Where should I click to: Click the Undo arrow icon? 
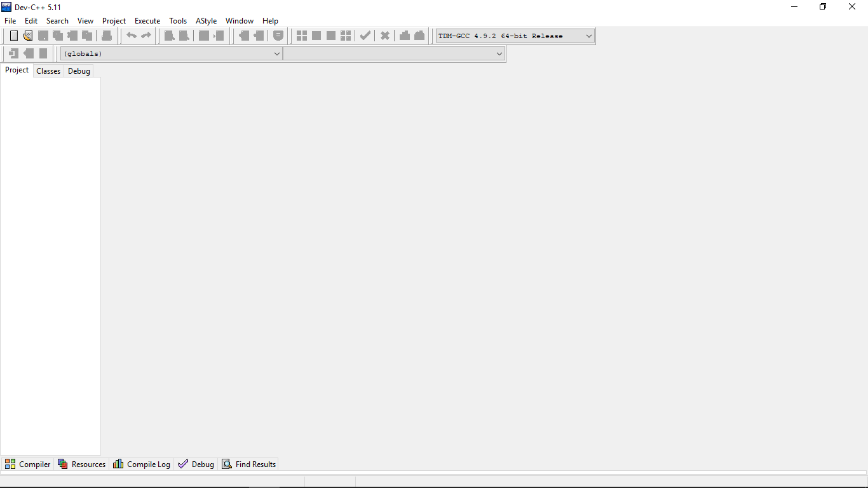(132, 36)
